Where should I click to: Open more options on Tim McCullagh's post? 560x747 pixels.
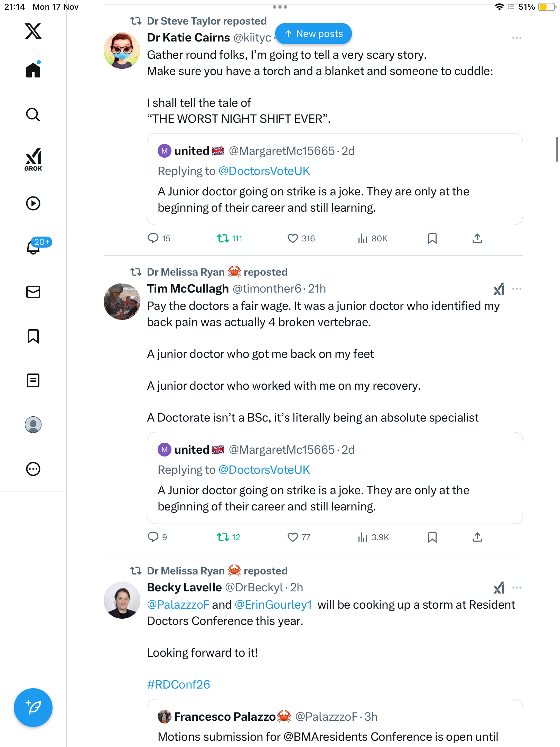[516, 289]
